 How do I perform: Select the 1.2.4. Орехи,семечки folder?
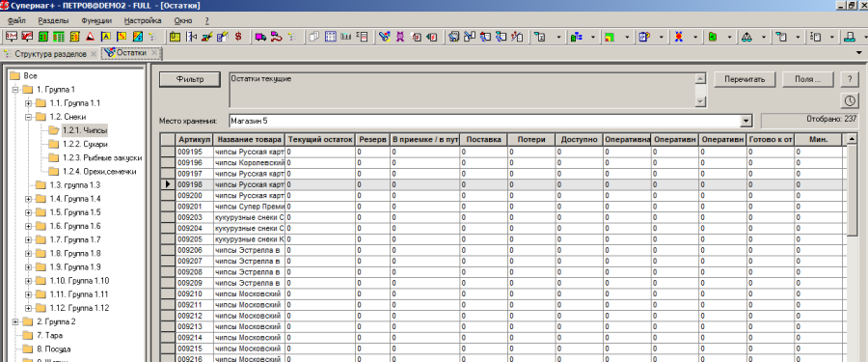point(99,172)
